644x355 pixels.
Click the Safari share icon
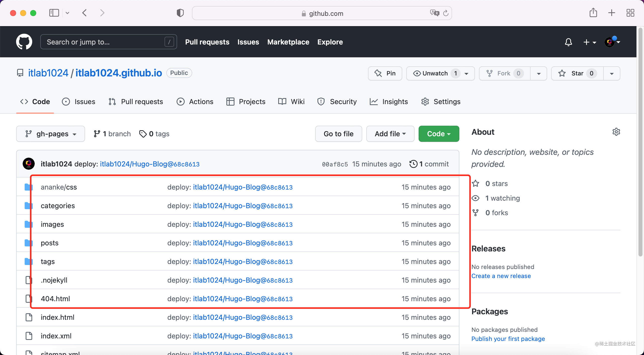[x=593, y=13]
